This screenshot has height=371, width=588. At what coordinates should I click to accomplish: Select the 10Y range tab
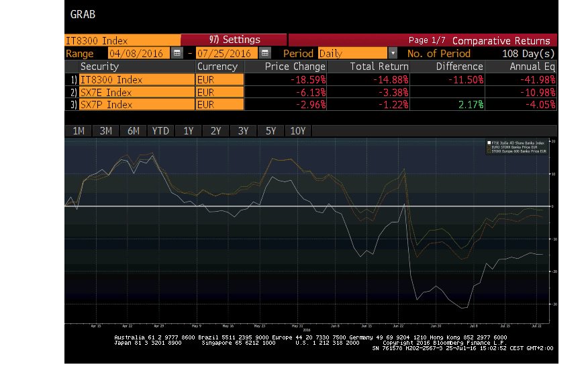298,130
